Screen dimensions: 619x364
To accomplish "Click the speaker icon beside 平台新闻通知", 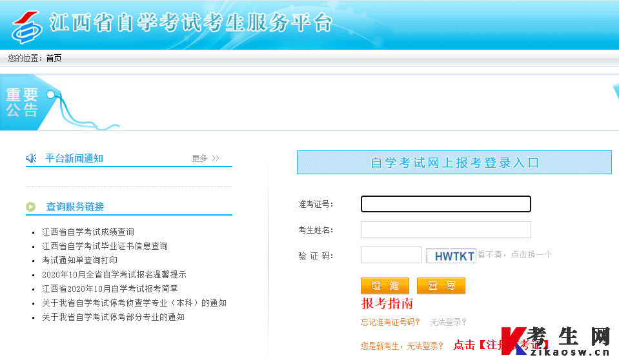I will pos(31,158).
